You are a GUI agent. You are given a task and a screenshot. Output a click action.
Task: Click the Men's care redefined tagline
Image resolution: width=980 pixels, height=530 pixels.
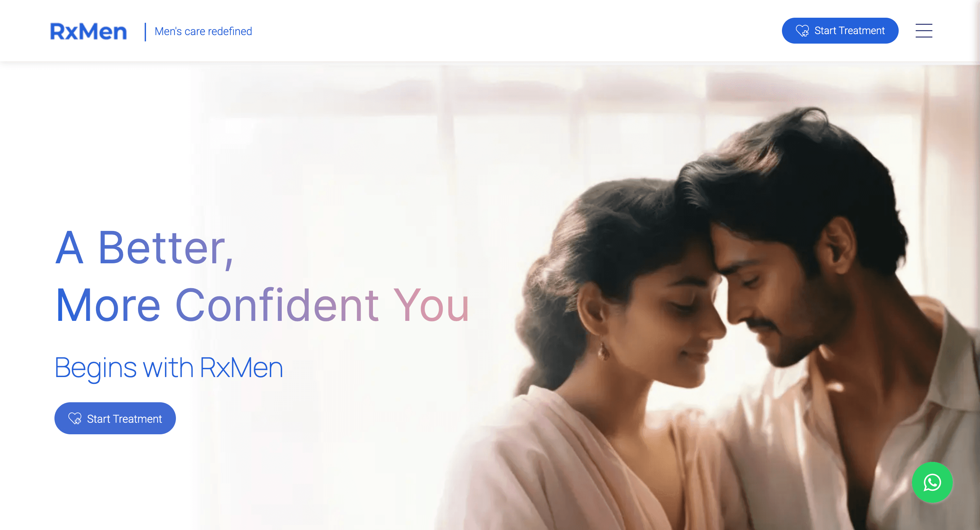tap(203, 31)
